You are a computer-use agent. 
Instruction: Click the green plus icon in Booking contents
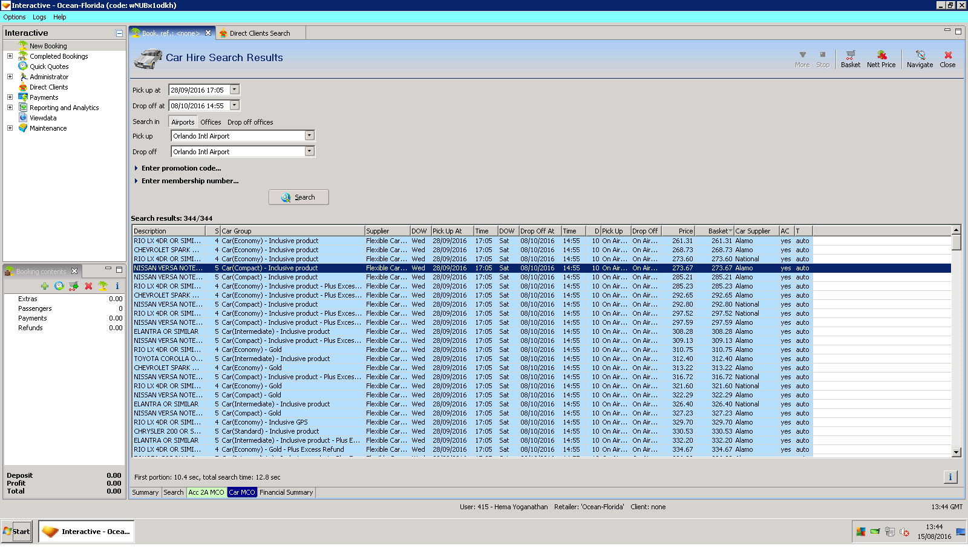[x=45, y=286]
